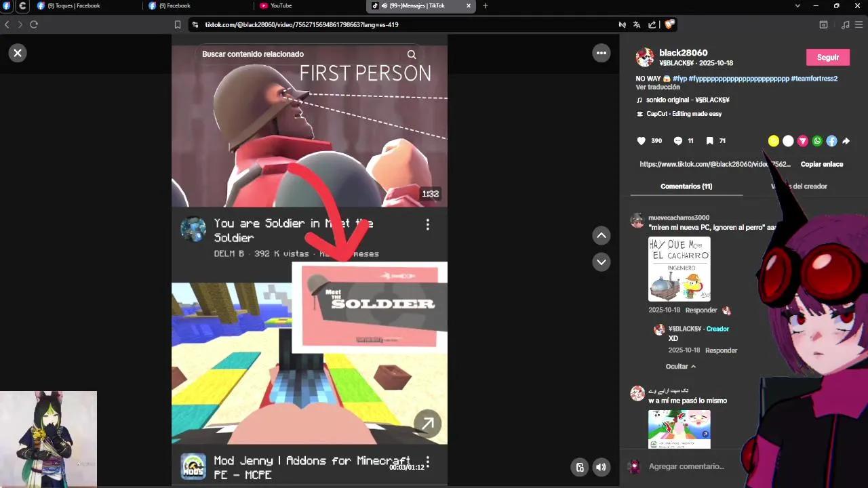The width and height of the screenshot is (868, 488).
Task: Click the comment bubble icon showing 11
Action: pos(678,141)
